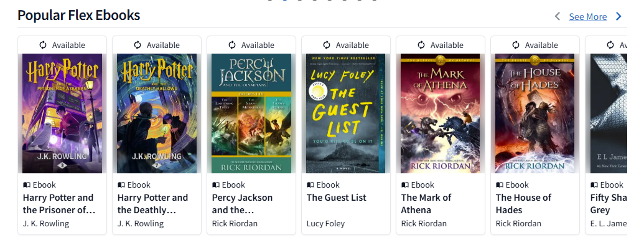Screen dimensions: 644x250
Task: Click the ebook icon under The Mark of Athena
Action: pos(404,185)
